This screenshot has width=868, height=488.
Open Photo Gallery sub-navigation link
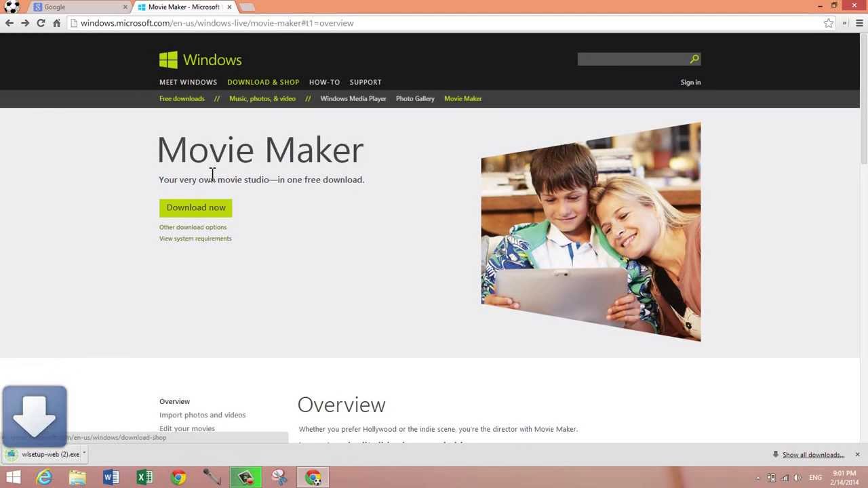[415, 98]
